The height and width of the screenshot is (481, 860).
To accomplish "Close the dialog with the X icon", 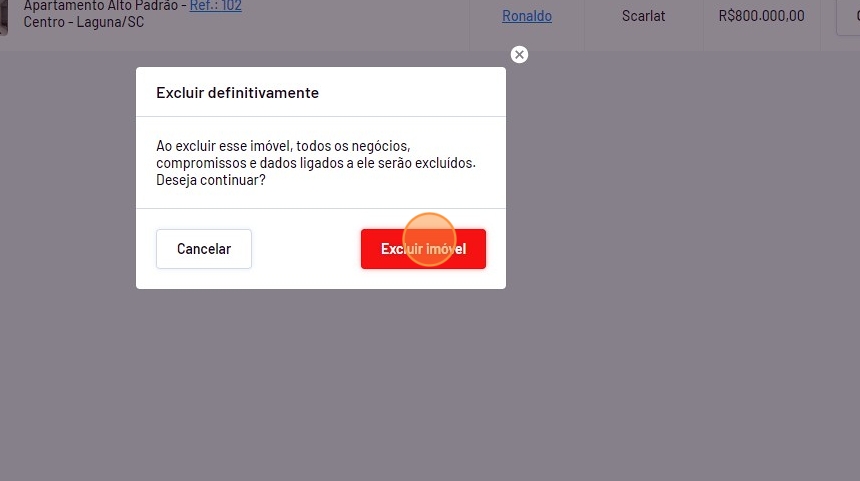I will (x=519, y=54).
